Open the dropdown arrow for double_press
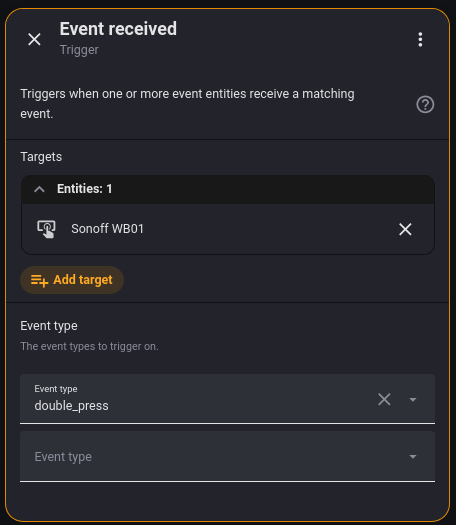Viewport: 456px width, 525px height. pyautogui.click(x=413, y=399)
